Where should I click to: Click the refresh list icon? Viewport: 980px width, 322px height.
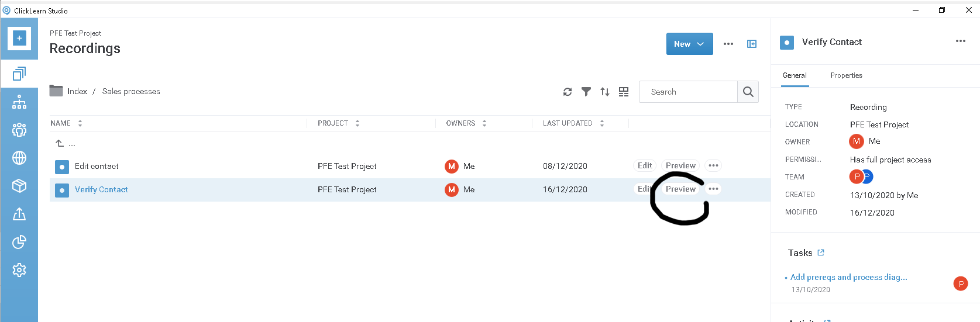tap(568, 92)
